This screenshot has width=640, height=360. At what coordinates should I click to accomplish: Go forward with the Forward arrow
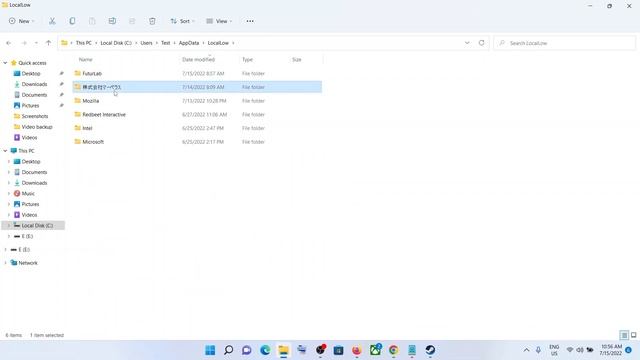[24, 43]
